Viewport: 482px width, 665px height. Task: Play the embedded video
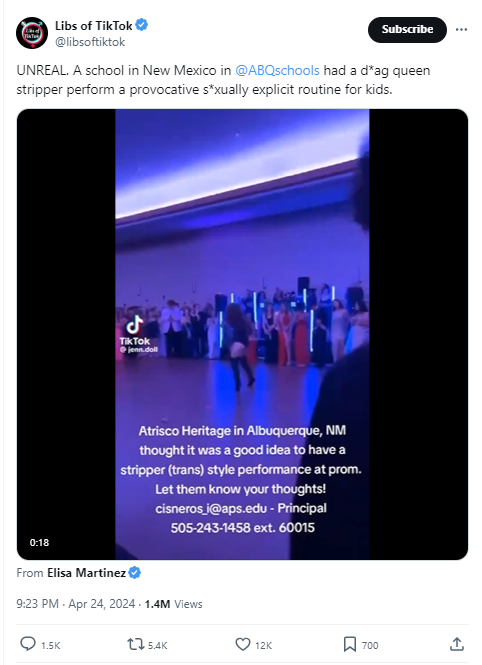(x=242, y=334)
